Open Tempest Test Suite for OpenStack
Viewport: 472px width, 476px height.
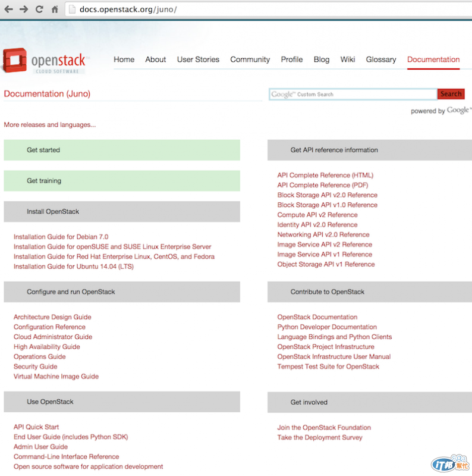click(328, 367)
